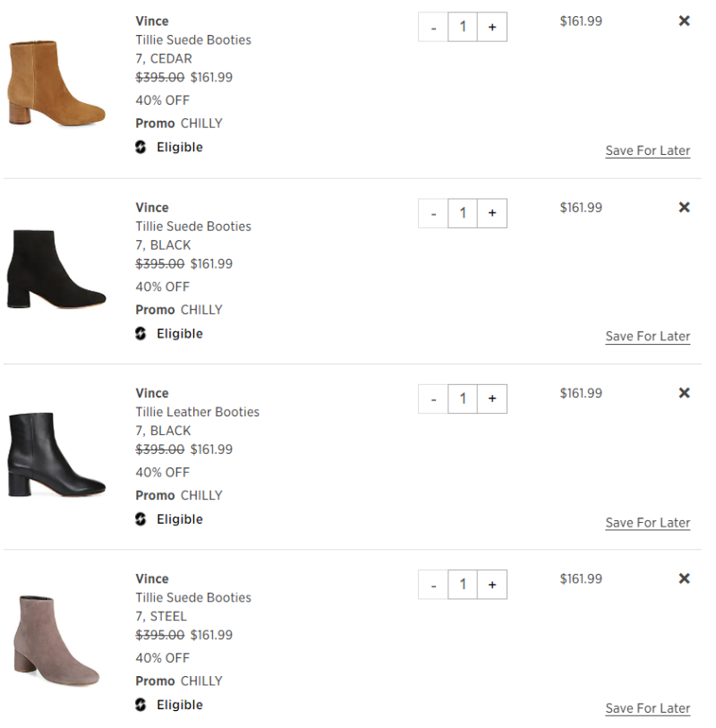The width and height of the screenshot is (716, 728).
Task: Save Black suede booties for later
Action: coord(647,337)
